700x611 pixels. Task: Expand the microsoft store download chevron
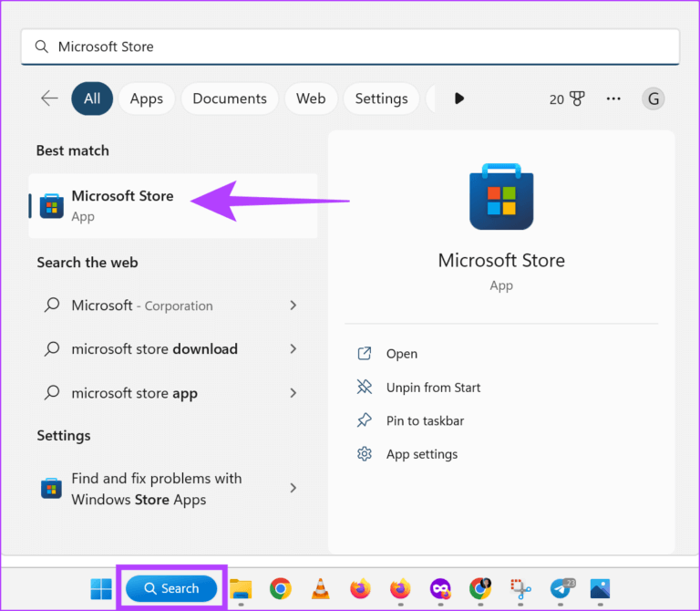click(x=293, y=349)
